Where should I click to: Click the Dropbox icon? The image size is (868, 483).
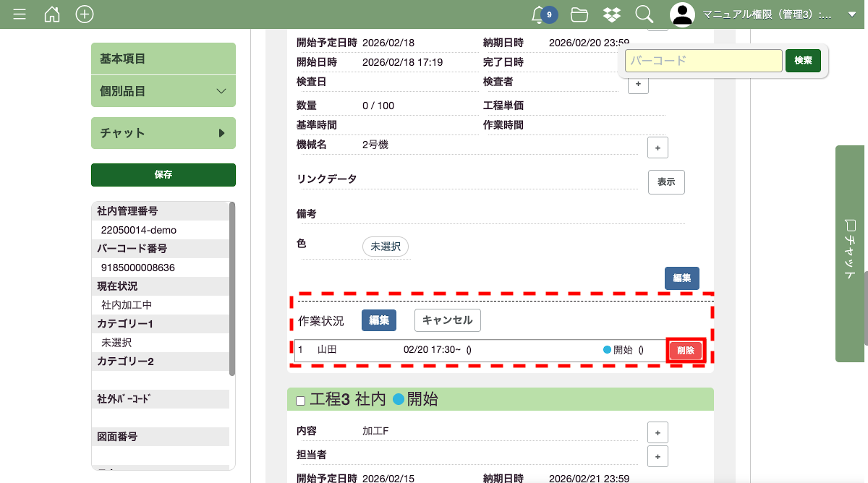coord(611,14)
